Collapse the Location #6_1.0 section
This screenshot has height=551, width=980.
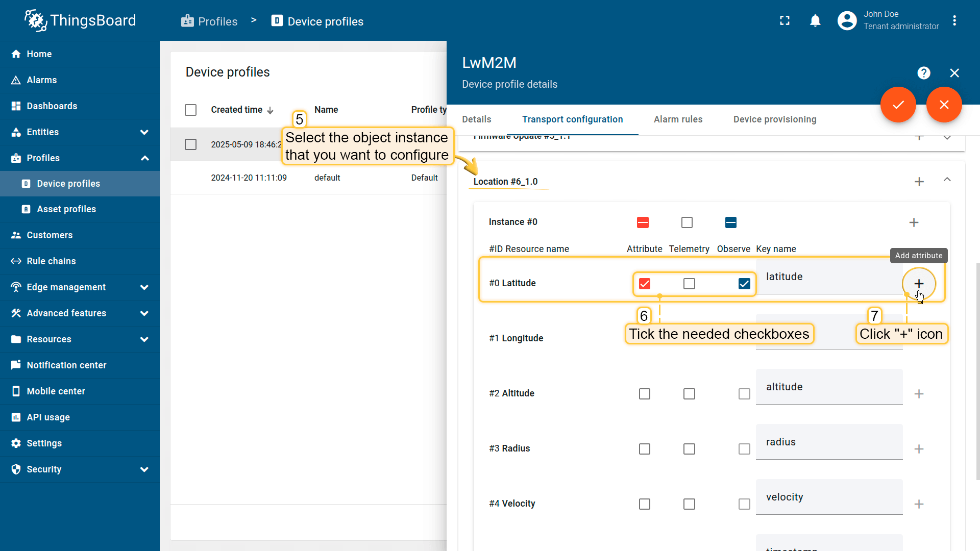pos(947,180)
